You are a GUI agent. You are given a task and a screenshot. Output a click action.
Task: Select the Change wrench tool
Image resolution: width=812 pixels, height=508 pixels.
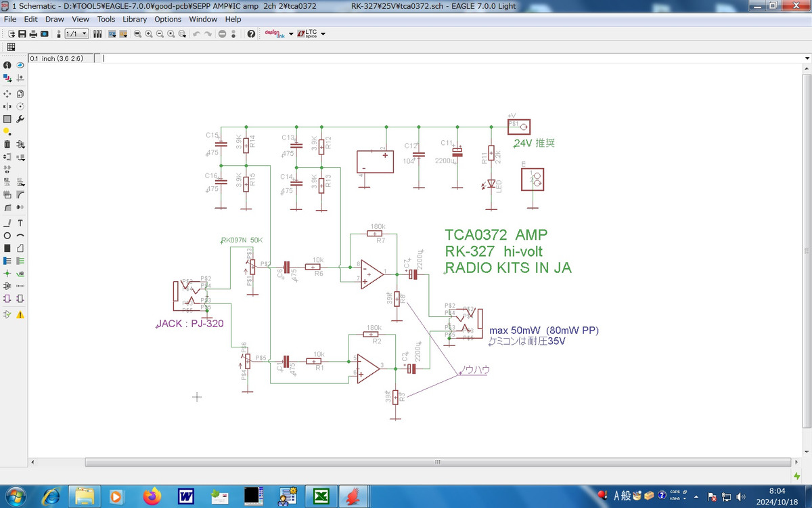point(20,119)
